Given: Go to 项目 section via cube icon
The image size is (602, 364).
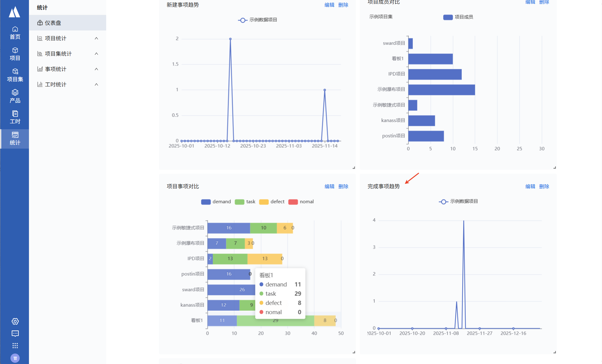Looking at the screenshot, I should coord(15,54).
